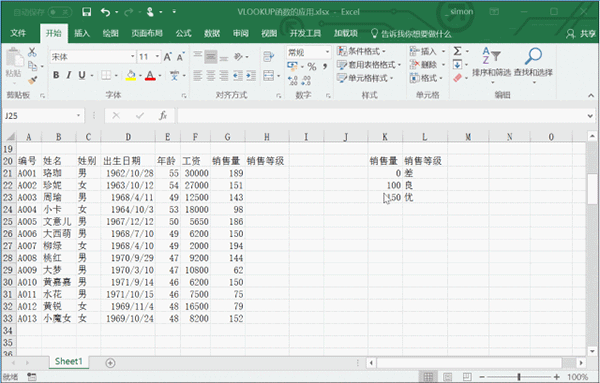Toggle Italic formatting
Screen dimensions: 600x383
click(69, 75)
